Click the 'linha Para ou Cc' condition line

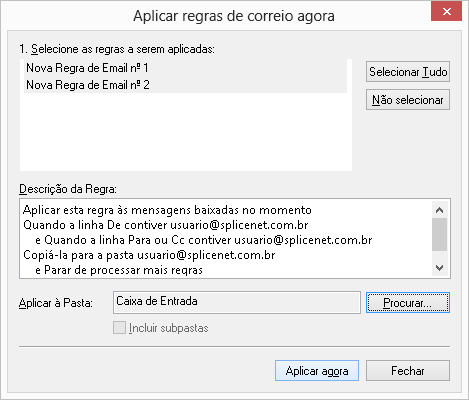pyautogui.click(x=204, y=240)
